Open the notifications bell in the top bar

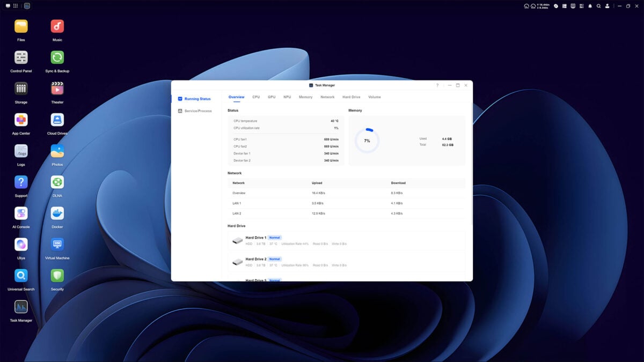[x=590, y=6]
